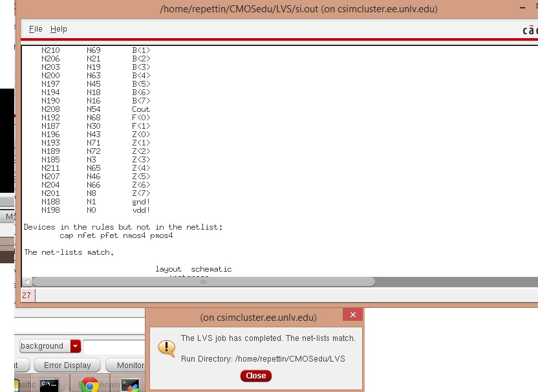Click the N54 entry beside Cout
Viewport: 538px width, 392px height.
93,109
